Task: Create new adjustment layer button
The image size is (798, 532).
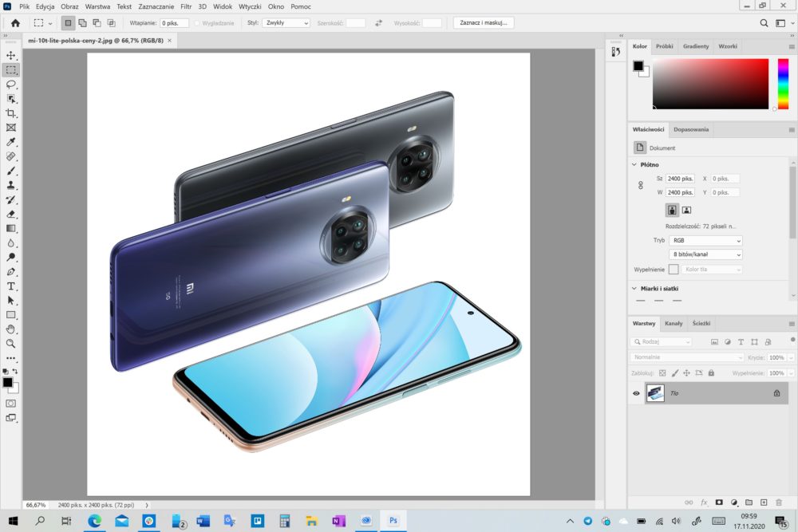Action: 734,502
